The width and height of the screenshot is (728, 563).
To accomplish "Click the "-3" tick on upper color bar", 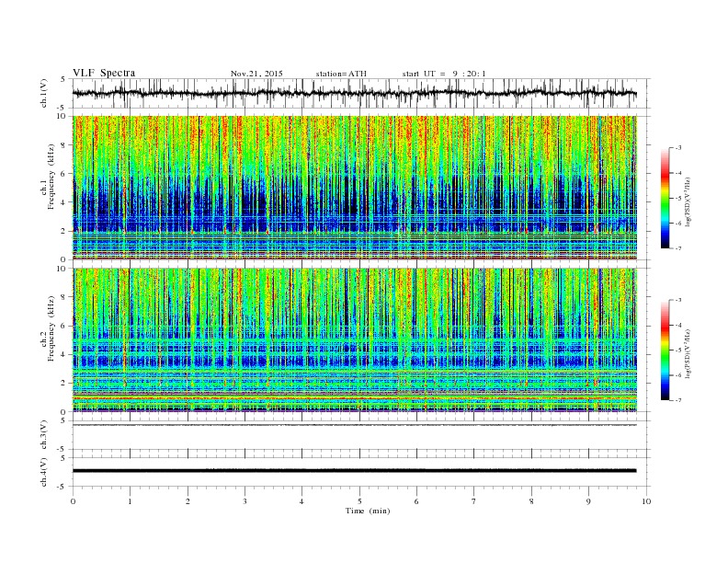I will click(x=677, y=148).
